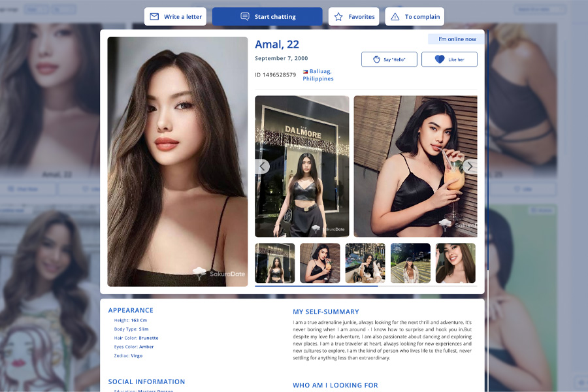Open the To complain button
This screenshot has height=392, width=588.
414,16
